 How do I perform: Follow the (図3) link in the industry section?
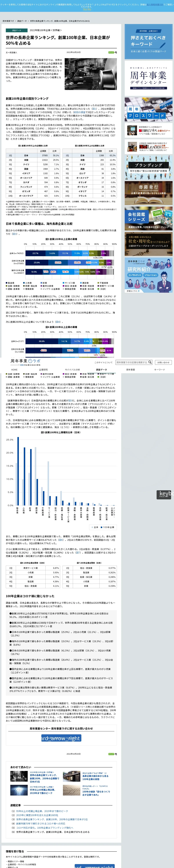point(14,234)
